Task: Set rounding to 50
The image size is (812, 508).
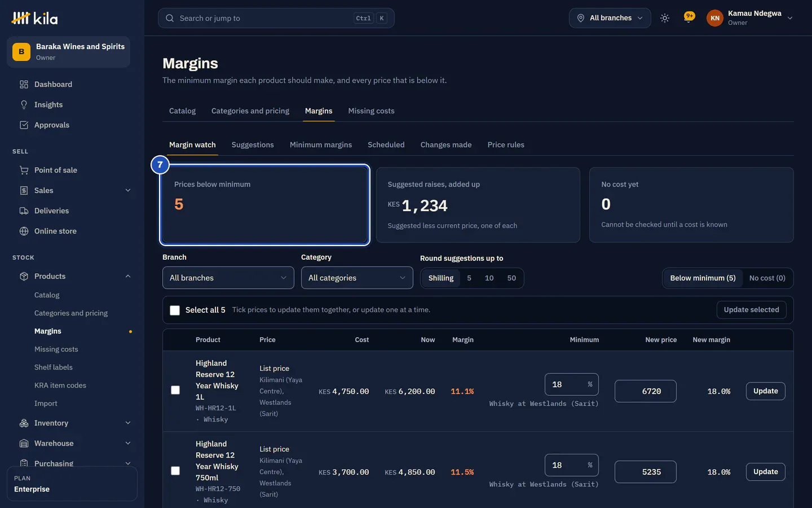Action: [x=511, y=278]
